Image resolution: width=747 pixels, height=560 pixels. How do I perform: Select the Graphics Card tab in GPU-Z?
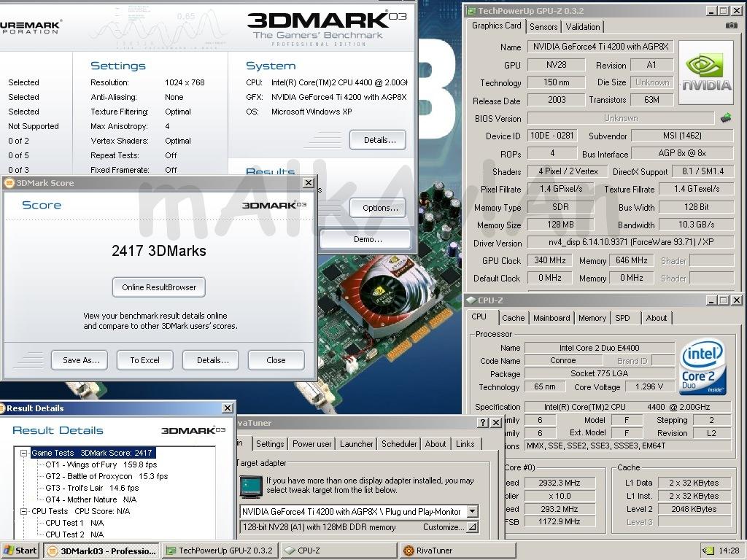(x=496, y=26)
